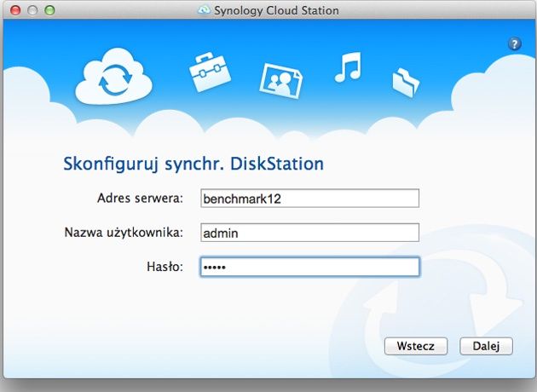Focus the Adres serwera input field
Viewport: 537px width, 392px height.
coord(309,199)
